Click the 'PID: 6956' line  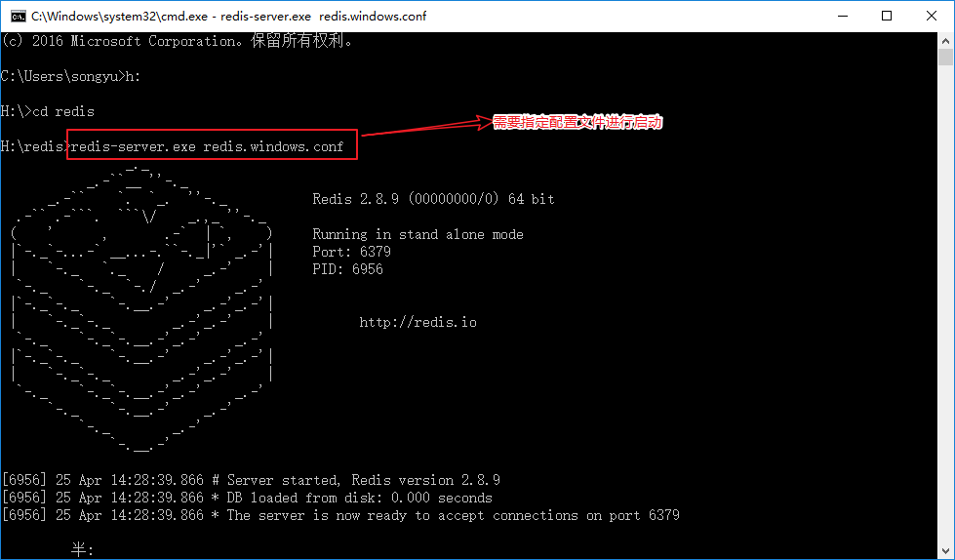pyautogui.click(x=348, y=269)
